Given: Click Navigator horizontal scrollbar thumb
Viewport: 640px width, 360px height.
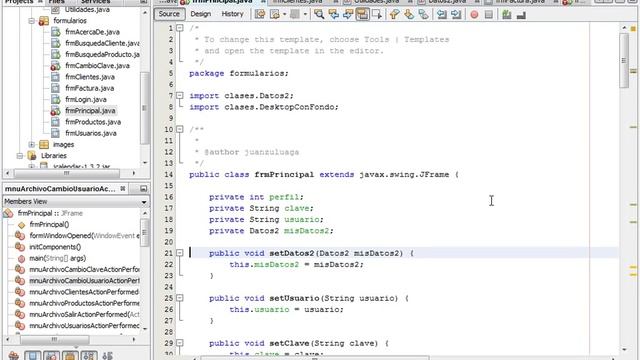Looking at the screenshot, I should tap(55, 339).
